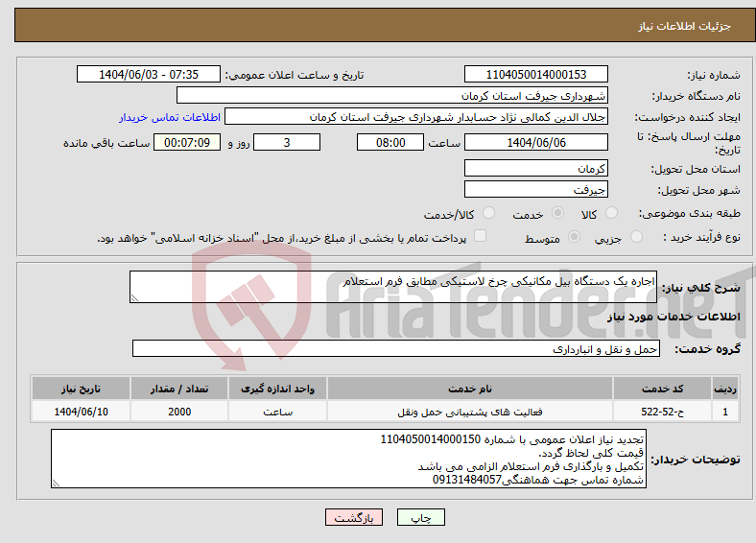The width and height of the screenshot is (756, 543).
Task: Click need date cell 1404/06/10
Action: coord(81,412)
